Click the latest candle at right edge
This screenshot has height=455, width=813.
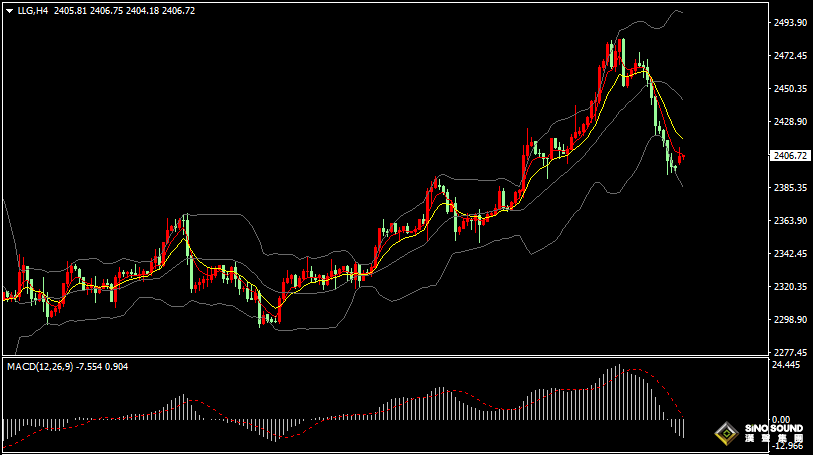pyautogui.click(x=682, y=157)
